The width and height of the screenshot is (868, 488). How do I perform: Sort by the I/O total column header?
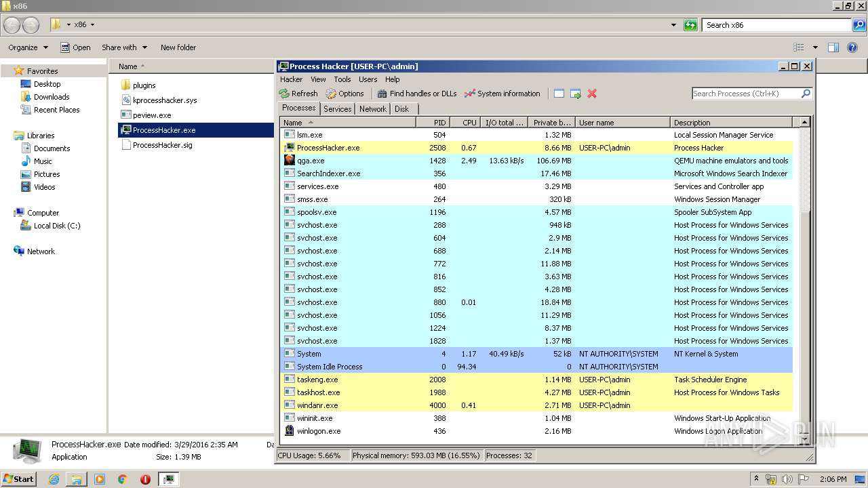505,123
